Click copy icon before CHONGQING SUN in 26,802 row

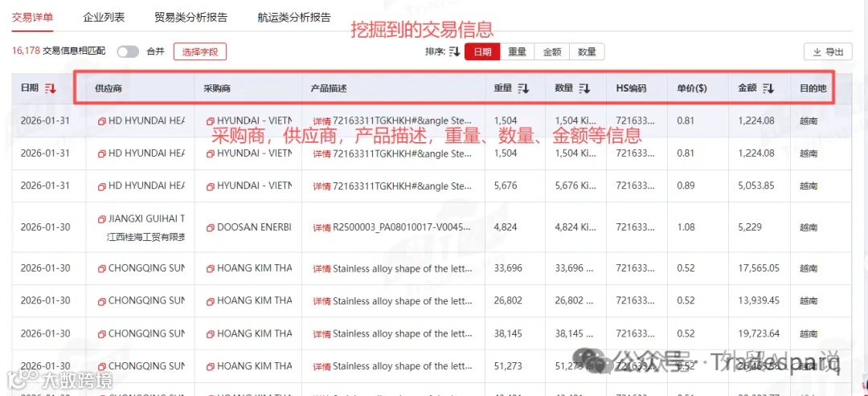(x=102, y=301)
